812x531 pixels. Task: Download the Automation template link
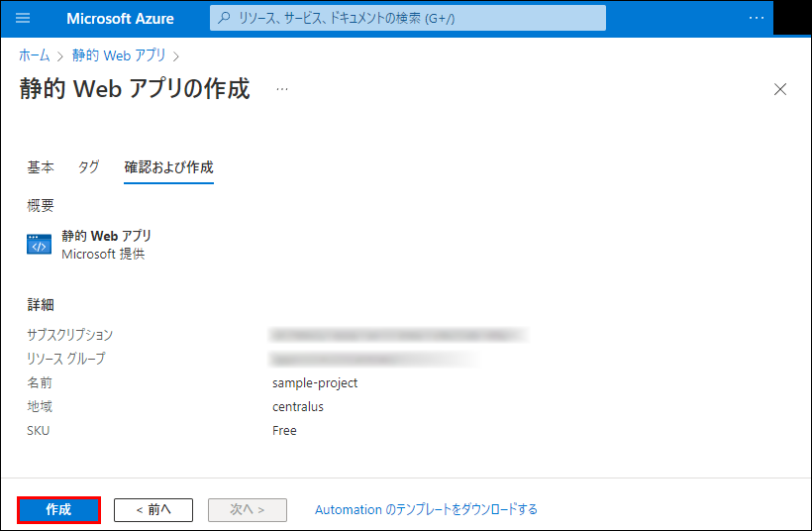[x=426, y=510]
